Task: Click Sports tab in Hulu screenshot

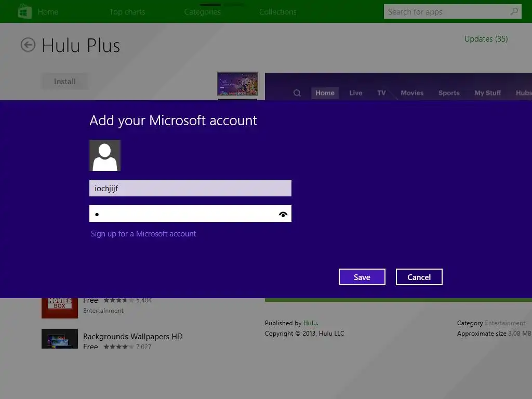Action: click(448, 92)
